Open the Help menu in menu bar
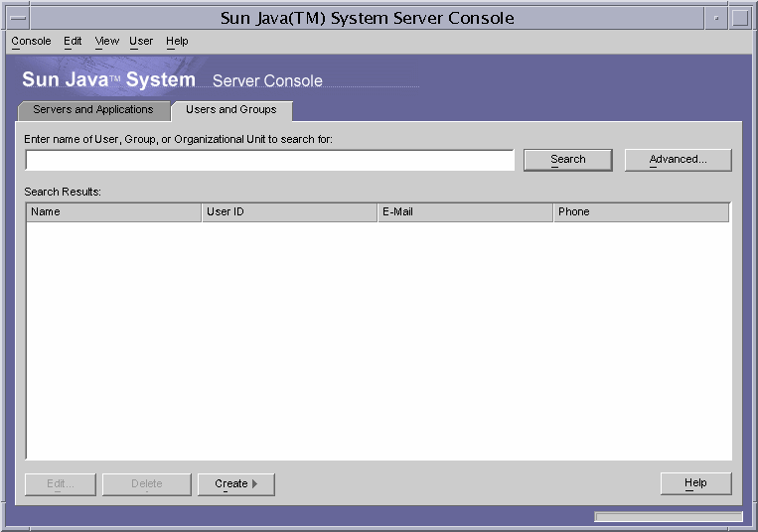The image size is (758, 532). click(x=177, y=41)
